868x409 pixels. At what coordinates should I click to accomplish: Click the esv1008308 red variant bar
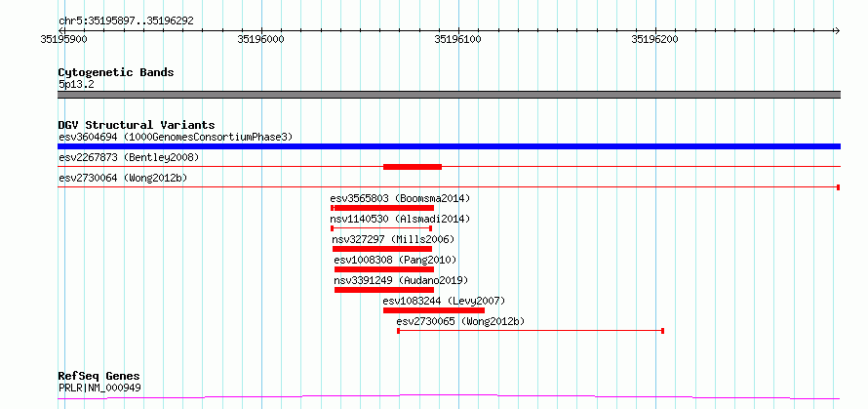pos(384,269)
